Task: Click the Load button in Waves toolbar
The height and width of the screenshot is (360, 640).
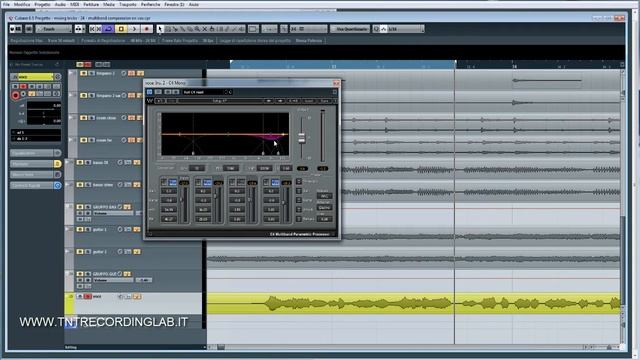Action: point(309,100)
